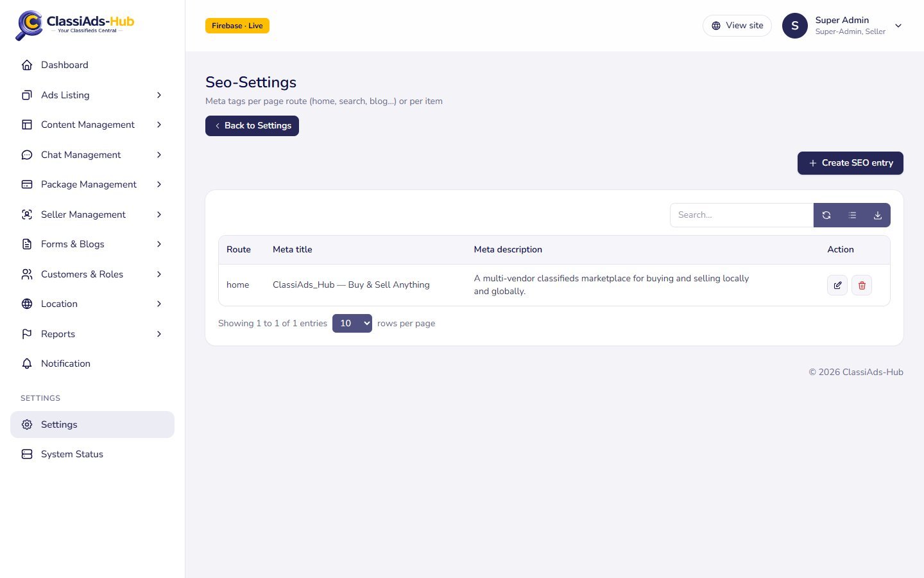Click the Settings gear icon in sidebar
Screen dimensions: 924x578
pos(27,425)
